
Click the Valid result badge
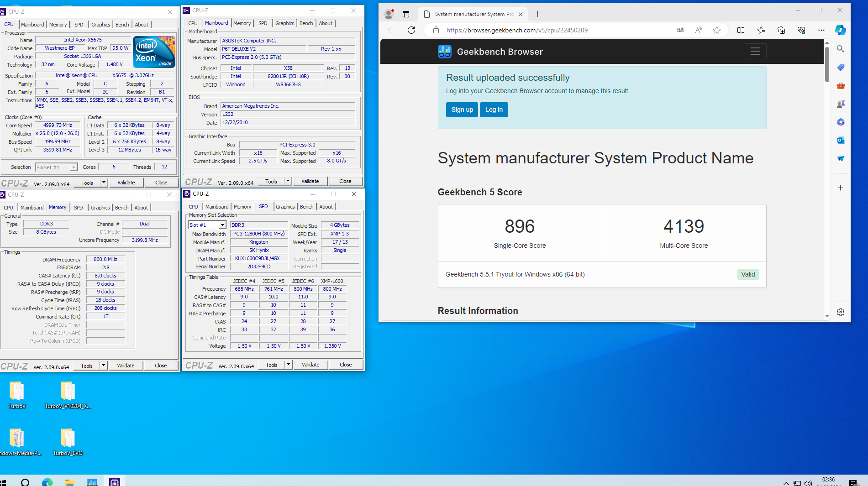tap(748, 274)
